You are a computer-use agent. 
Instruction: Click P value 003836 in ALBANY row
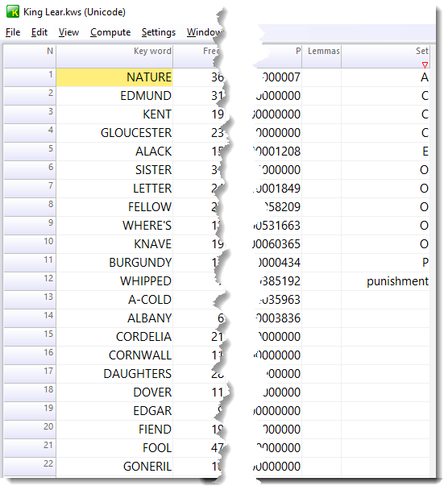pyautogui.click(x=279, y=318)
